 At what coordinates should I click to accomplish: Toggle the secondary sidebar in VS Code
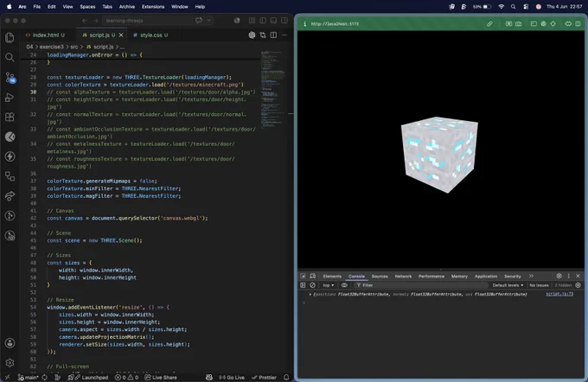click(x=284, y=21)
